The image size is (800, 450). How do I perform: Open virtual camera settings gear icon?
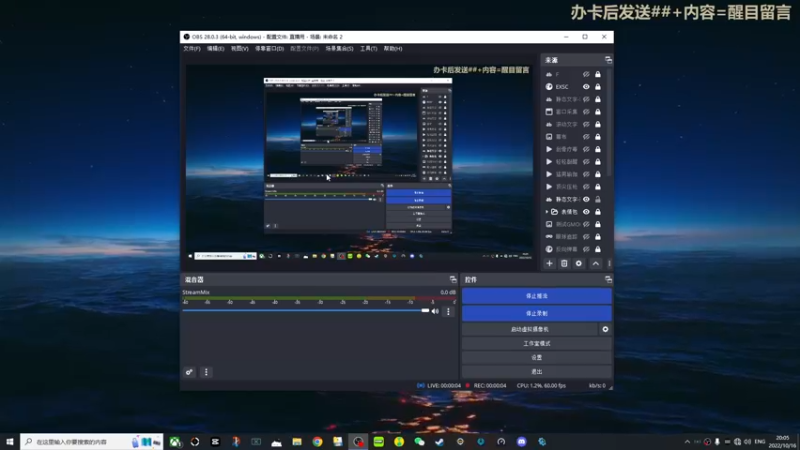click(x=605, y=329)
